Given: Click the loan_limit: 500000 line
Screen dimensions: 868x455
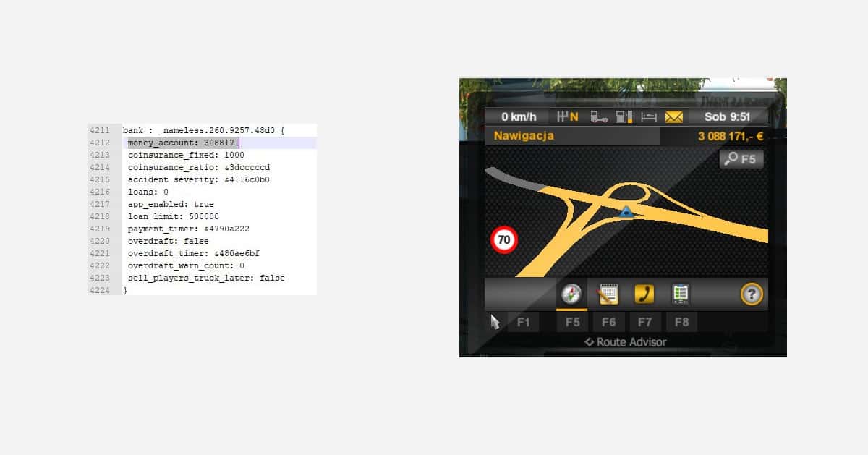Looking at the screenshot, I should pyautogui.click(x=174, y=216).
